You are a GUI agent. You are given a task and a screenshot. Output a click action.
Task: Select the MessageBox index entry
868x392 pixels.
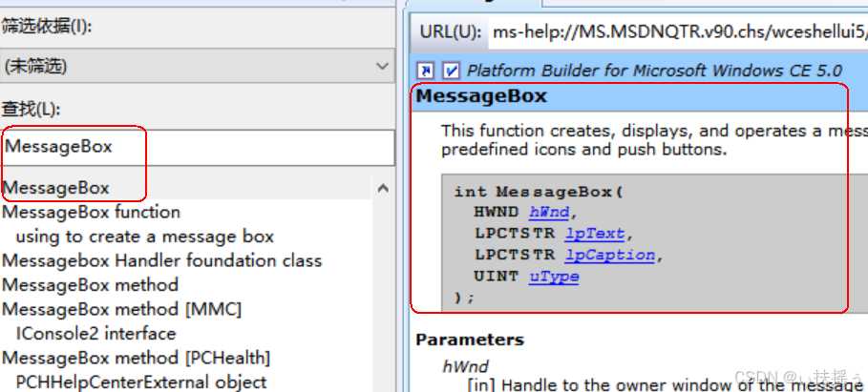pyautogui.click(x=56, y=188)
